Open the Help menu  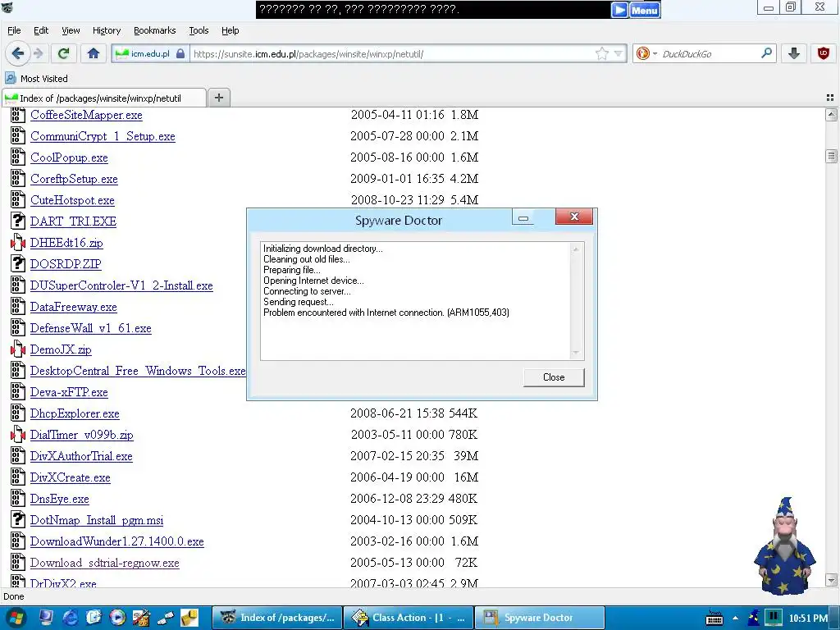tap(231, 30)
